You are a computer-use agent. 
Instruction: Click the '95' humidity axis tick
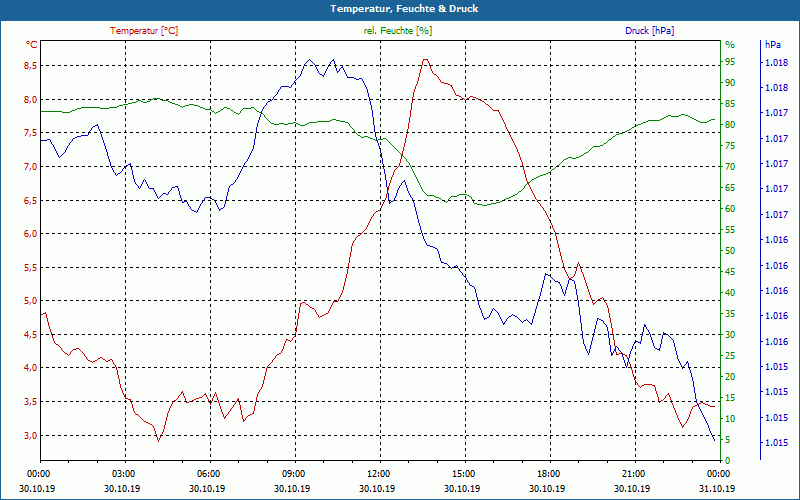click(x=730, y=62)
